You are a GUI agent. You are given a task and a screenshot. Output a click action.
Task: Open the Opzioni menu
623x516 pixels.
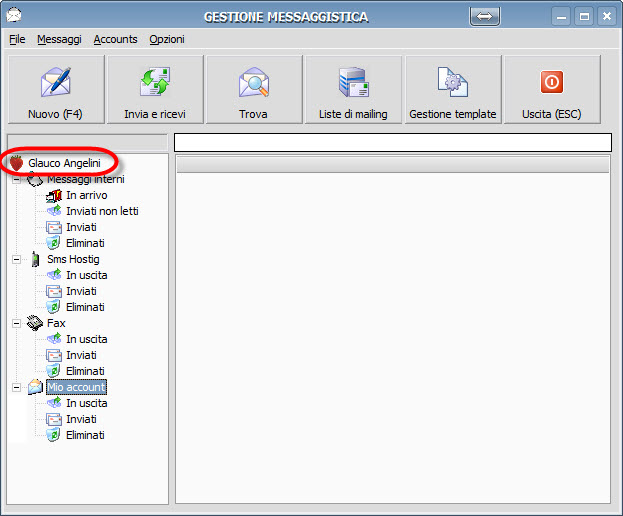click(167, 39)
